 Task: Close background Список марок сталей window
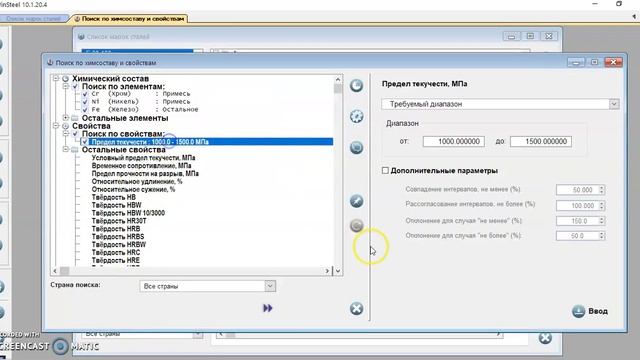[x=549, y=36]
